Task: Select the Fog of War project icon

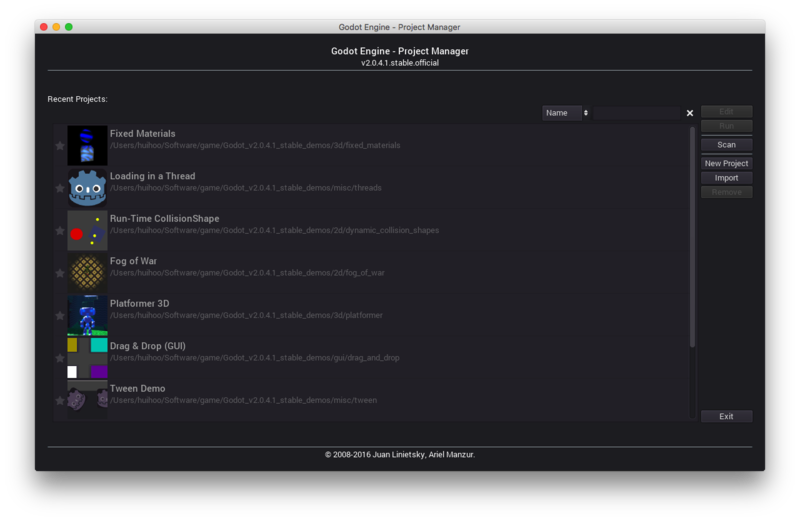Action: (x=87, y=272)
